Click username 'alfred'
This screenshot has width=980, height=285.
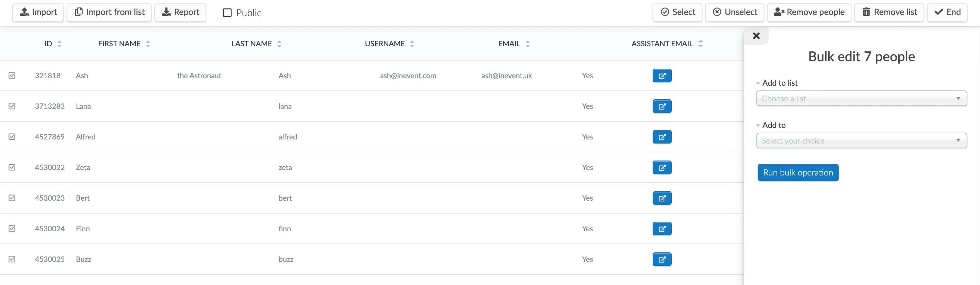[288, 137]
